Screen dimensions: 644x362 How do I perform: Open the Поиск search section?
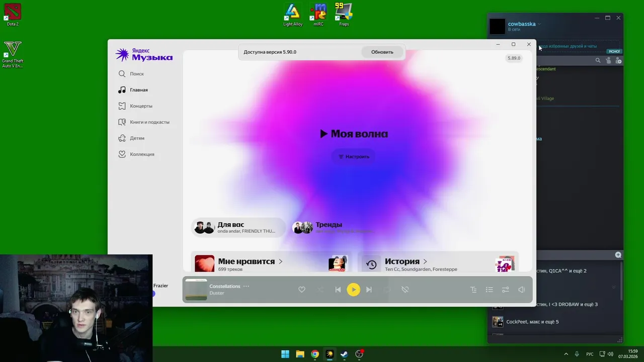click(x=131, y=74)
